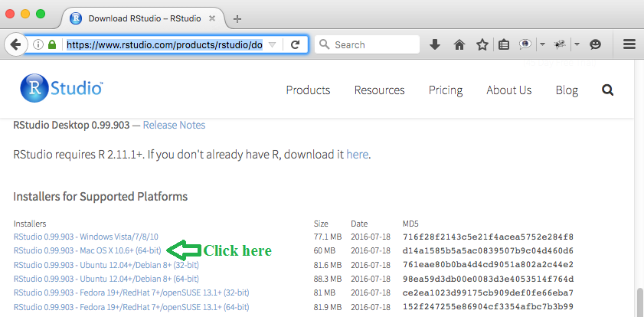Click the MD5 column header
This screenshot has height=317, width=644.
click(x=410, y=224)
